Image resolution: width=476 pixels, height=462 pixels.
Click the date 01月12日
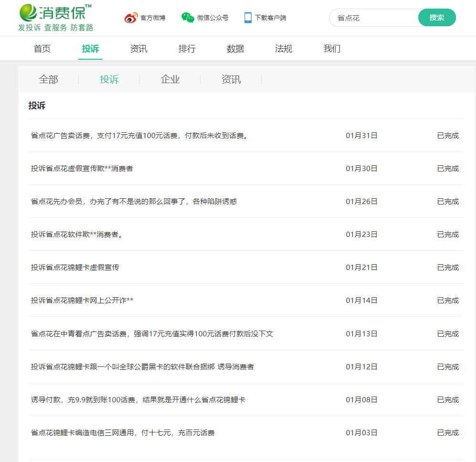click(x=361, y=367)
